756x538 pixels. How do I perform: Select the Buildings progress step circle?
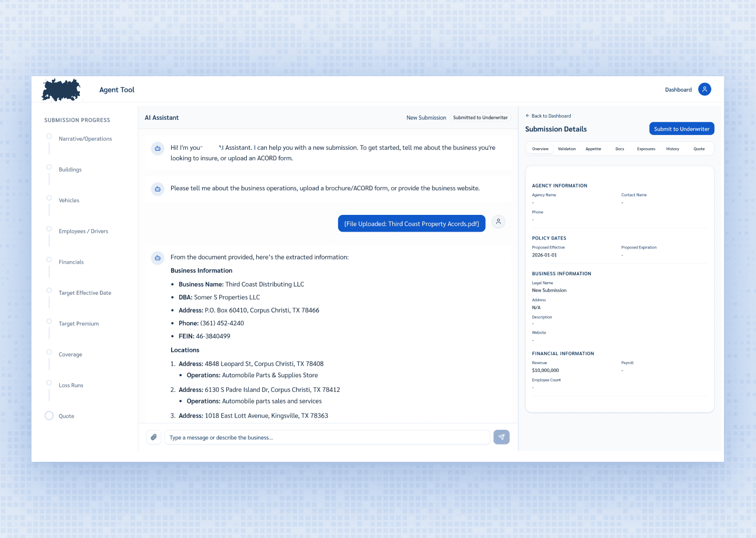(49, 167)
